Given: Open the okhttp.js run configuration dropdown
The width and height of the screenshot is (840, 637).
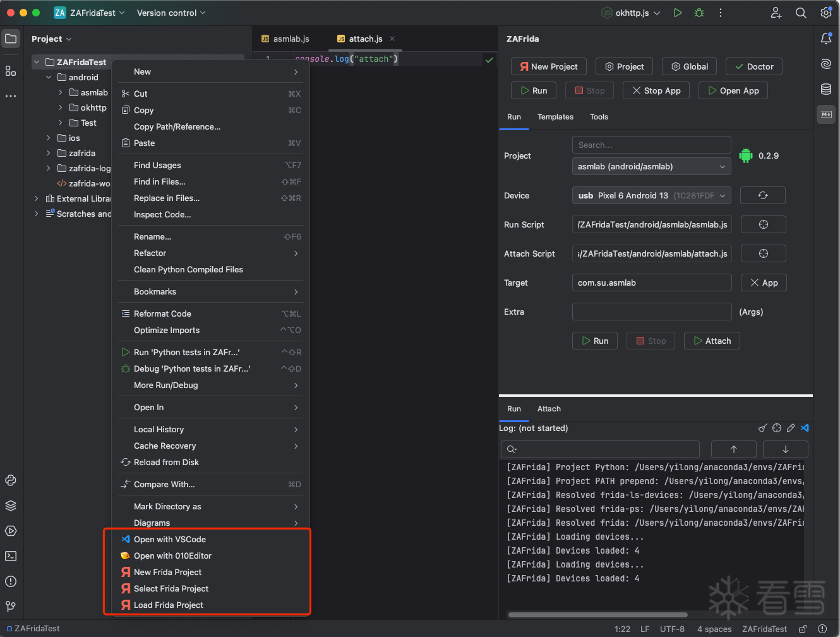Looking at the screenshot, I should pyautogui.click(x=630, y=13).
